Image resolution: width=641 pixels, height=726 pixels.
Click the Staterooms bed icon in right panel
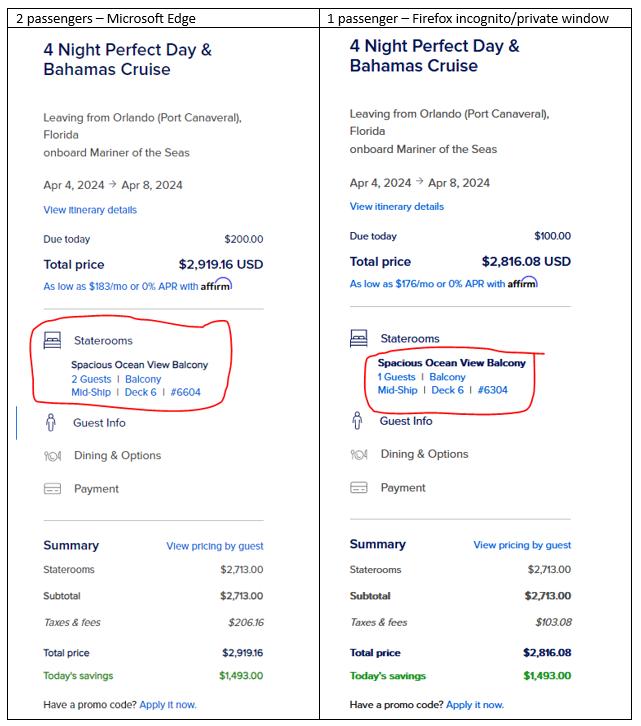pyautogui.click(x=359, y=338)
